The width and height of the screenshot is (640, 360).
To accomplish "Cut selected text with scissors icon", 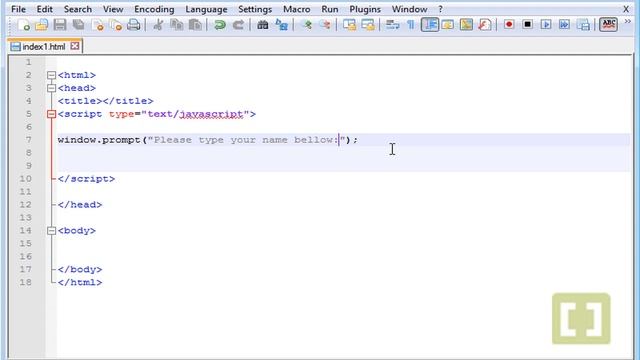I will 158,25.
